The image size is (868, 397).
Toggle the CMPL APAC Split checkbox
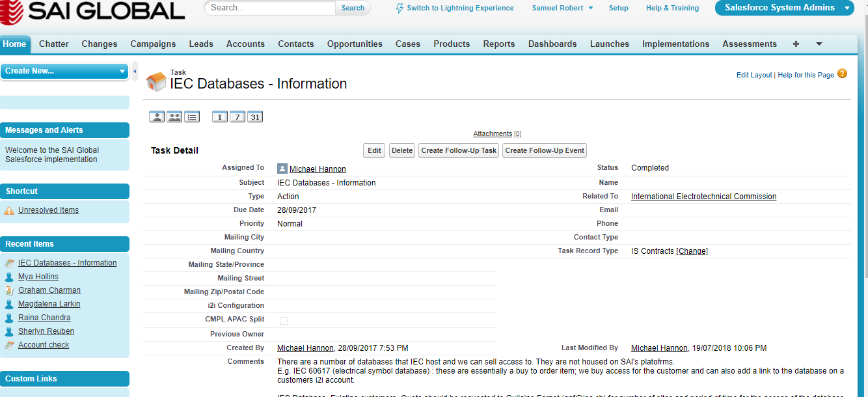[x=283, y=320]
